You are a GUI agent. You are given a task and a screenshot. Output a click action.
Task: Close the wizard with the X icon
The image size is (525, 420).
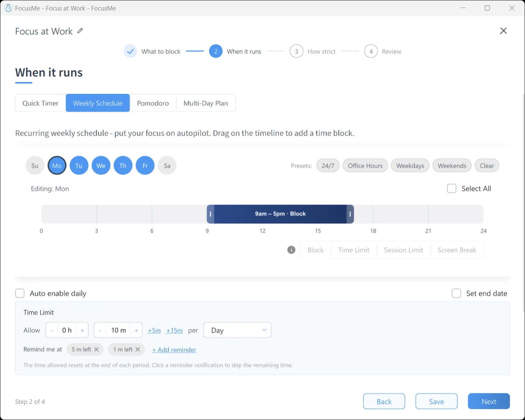(504, 31)
